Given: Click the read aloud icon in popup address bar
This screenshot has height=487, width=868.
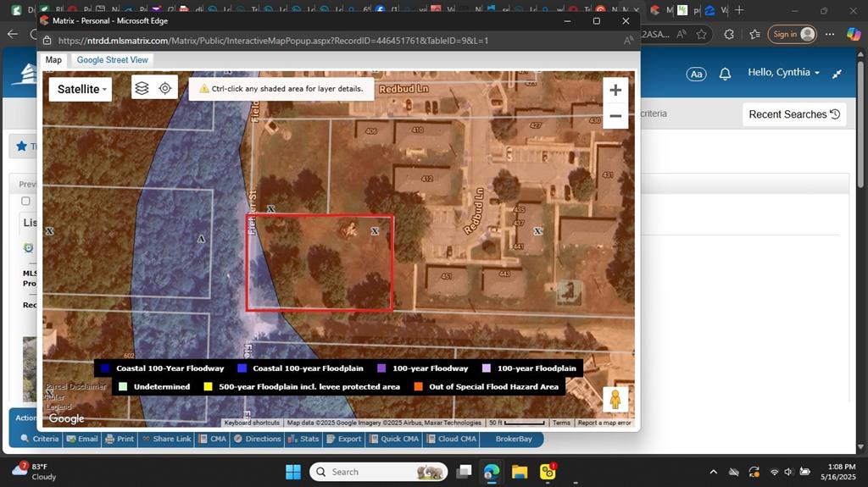Looking at the screenshot, I should (628, 41).
